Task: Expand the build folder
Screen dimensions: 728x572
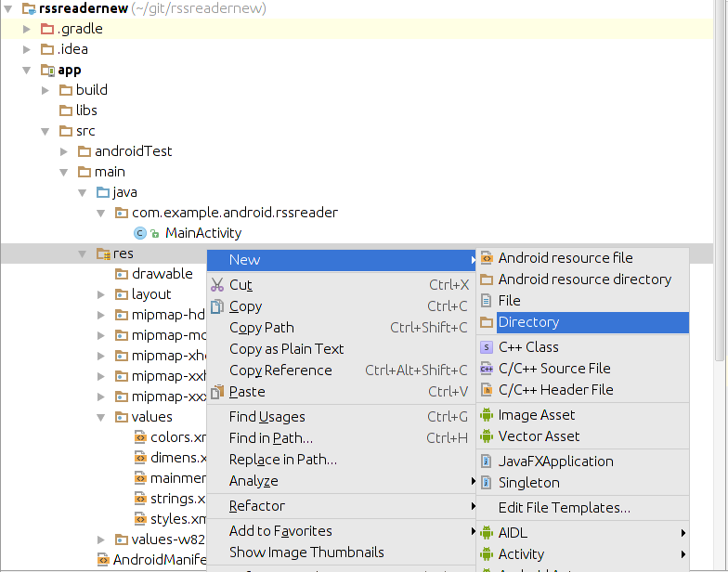Action: (x=45, y=90)
